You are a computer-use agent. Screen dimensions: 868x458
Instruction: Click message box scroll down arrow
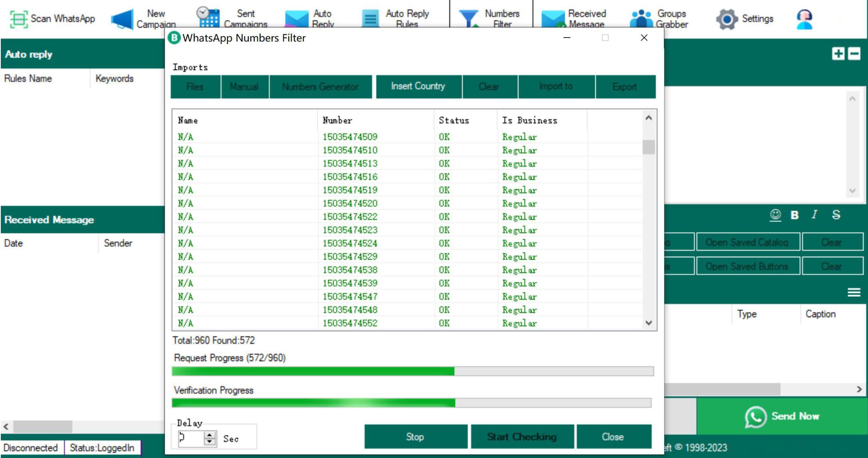tap(852, 190)
